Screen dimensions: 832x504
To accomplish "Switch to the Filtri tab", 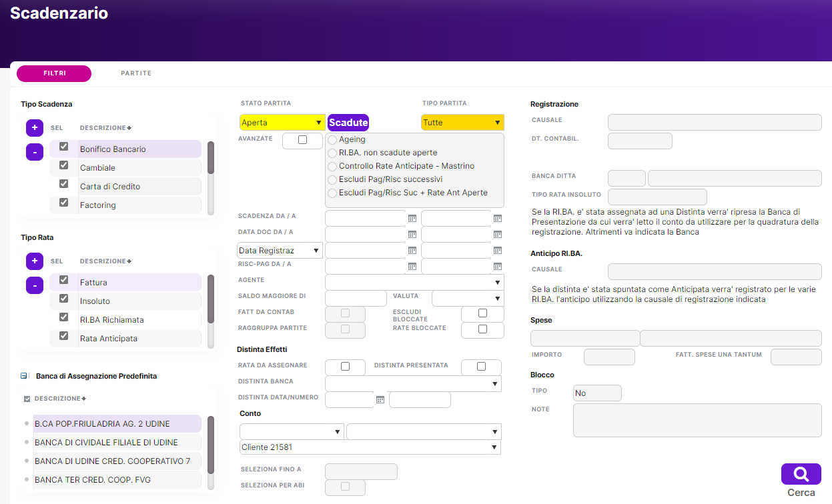I will [54, 73].
